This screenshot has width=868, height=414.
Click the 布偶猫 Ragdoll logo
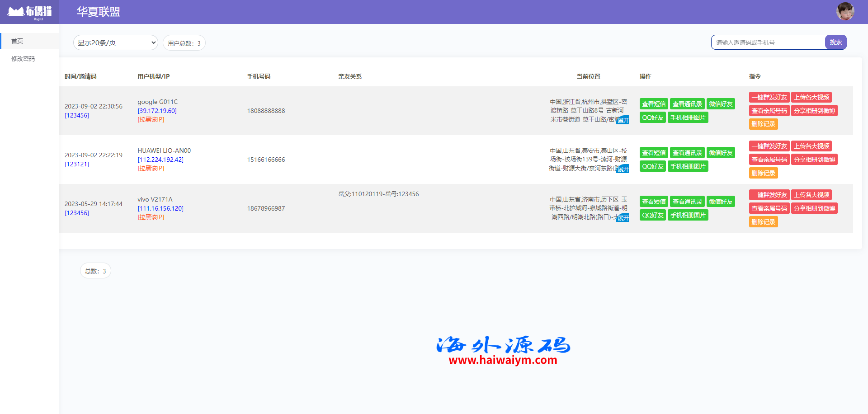pyautogui.click(x=29, y=12)
